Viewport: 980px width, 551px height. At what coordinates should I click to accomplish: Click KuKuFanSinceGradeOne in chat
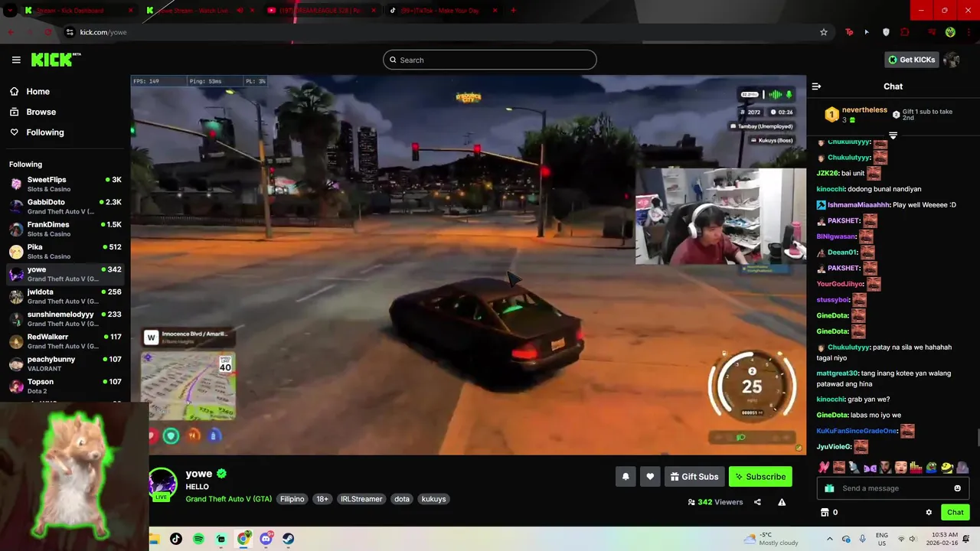click(857, 431)
